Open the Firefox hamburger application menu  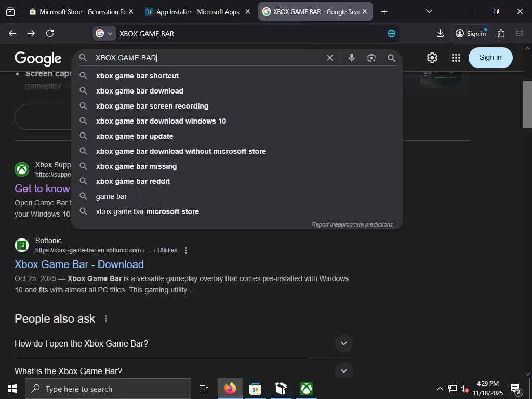point(520,33)
